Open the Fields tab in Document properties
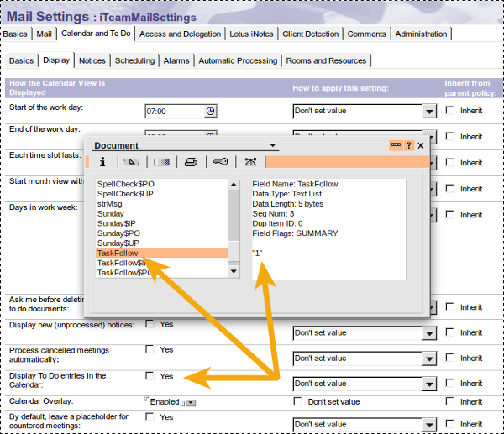Viewport: 504px width, 434px height. tap(132, 161)
